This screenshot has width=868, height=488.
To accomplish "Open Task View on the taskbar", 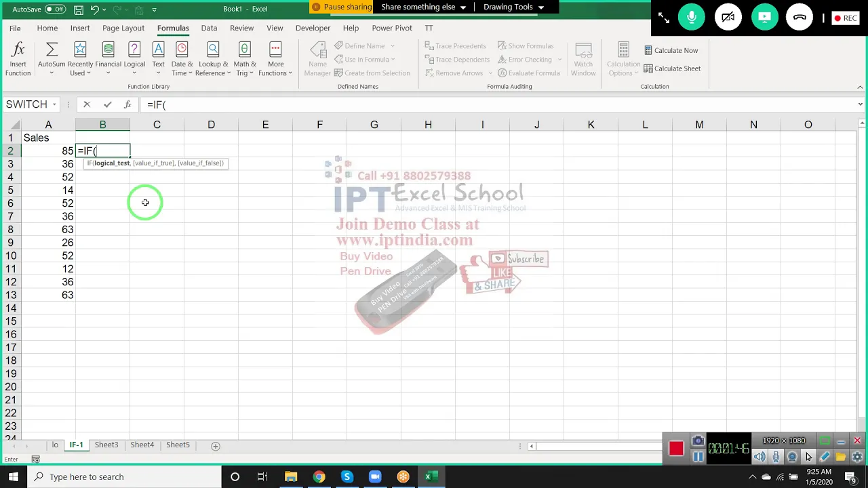I will 262,476.
